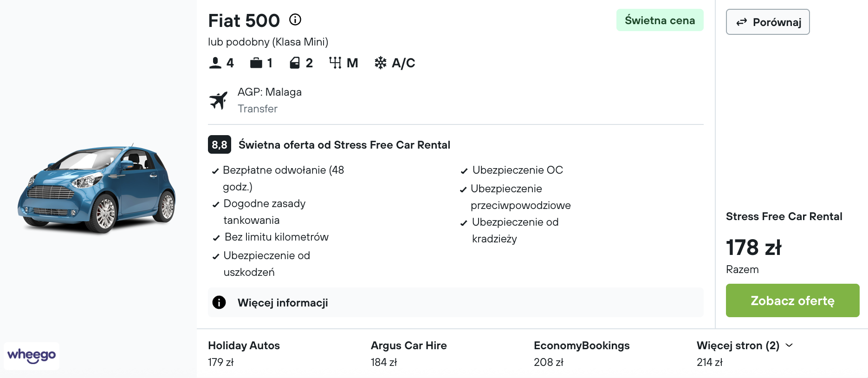Screen dimensions: 868x378
Task: Click the luggage suitcase icon
Action: click(256, 63)
